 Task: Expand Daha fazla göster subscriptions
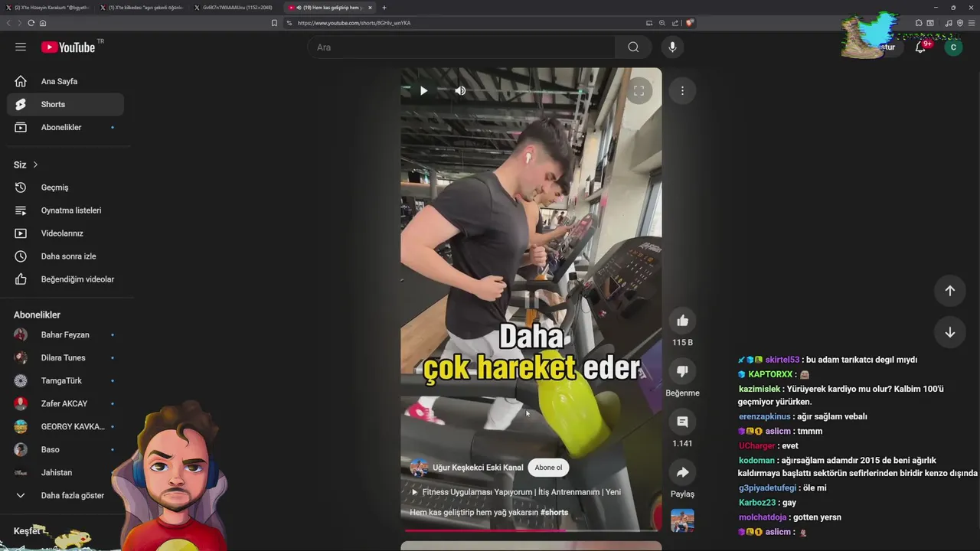[x=65, y=495]
